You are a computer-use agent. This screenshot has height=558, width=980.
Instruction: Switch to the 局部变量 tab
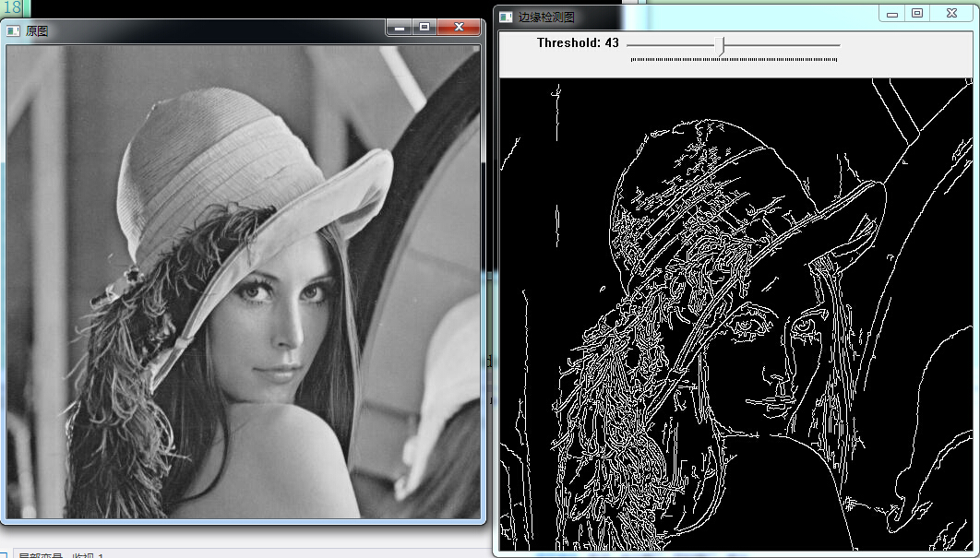pyautogui.click(x=41, y=555)
